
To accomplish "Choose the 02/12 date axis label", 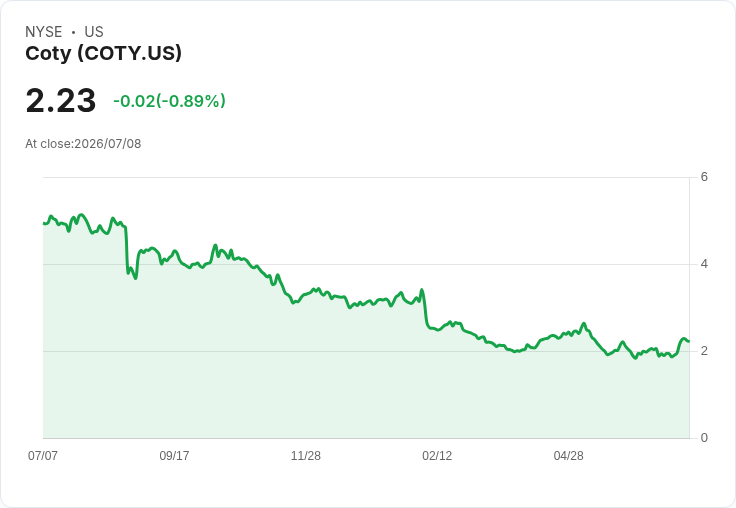I will pyautogui.click(x=437, y=455).
